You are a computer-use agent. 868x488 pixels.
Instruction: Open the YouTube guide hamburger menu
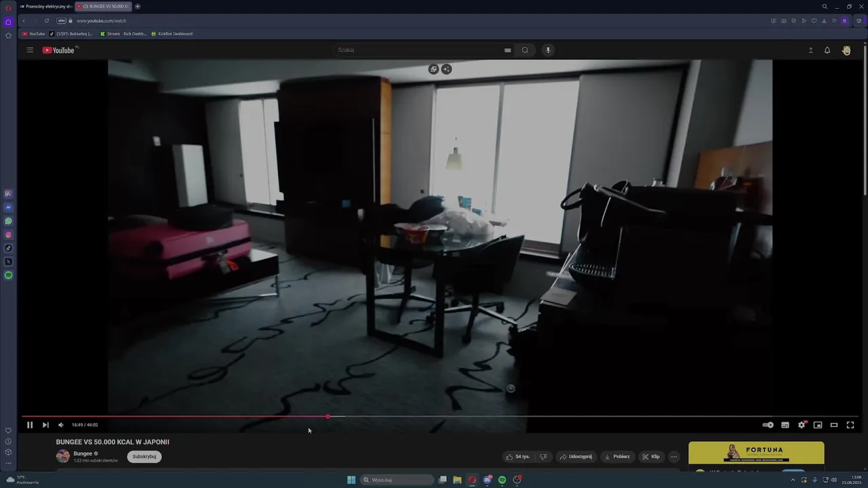(30, 50)
